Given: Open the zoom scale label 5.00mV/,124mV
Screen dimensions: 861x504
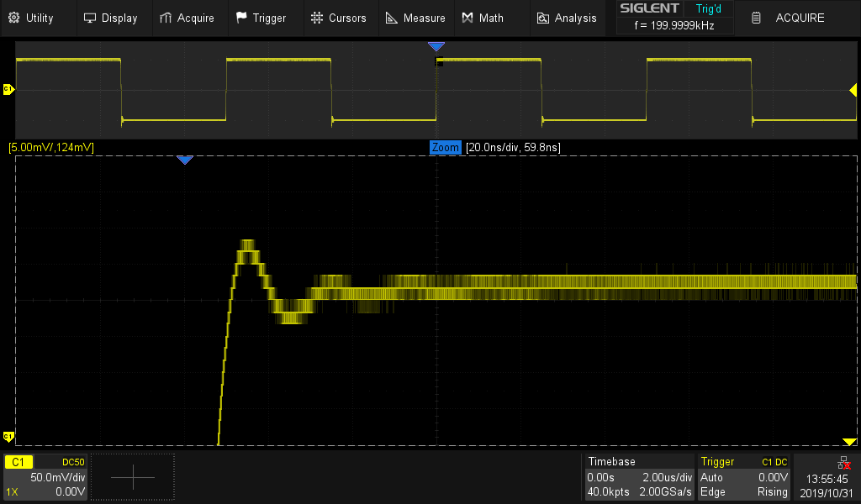Looking at the screenshot, I should click(51, 148).
